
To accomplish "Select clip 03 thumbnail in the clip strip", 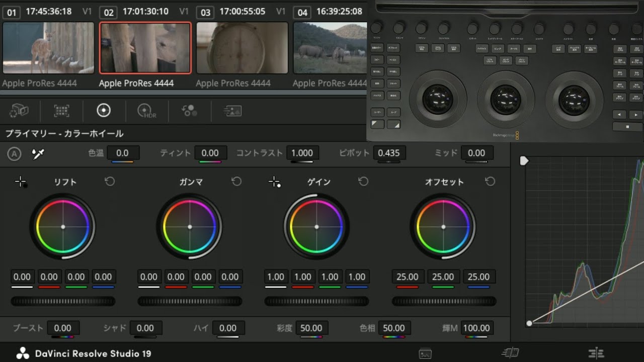I will click(242, 48).
